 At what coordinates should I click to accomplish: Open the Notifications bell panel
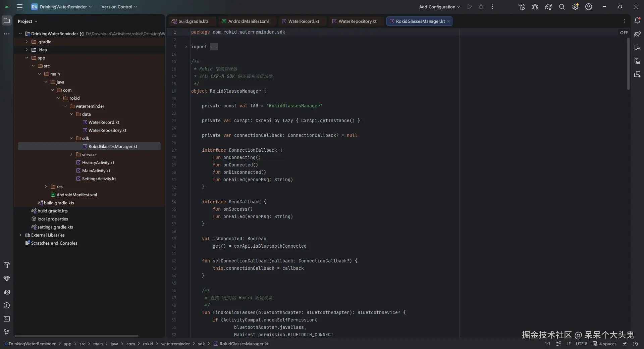click(x=637, y=21)
